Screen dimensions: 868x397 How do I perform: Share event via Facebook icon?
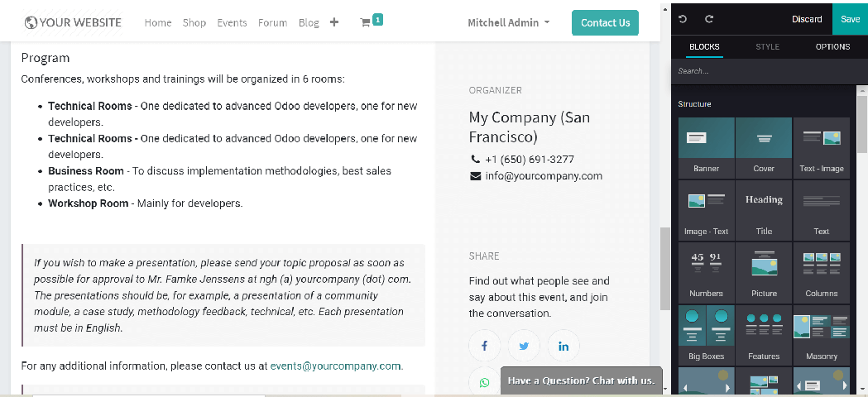point(484,346)
